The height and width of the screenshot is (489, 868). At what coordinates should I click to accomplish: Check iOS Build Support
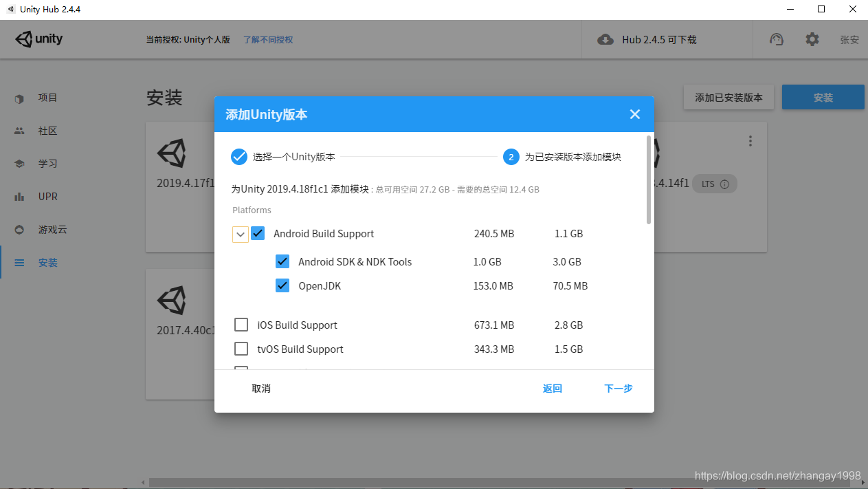point(241,325)
